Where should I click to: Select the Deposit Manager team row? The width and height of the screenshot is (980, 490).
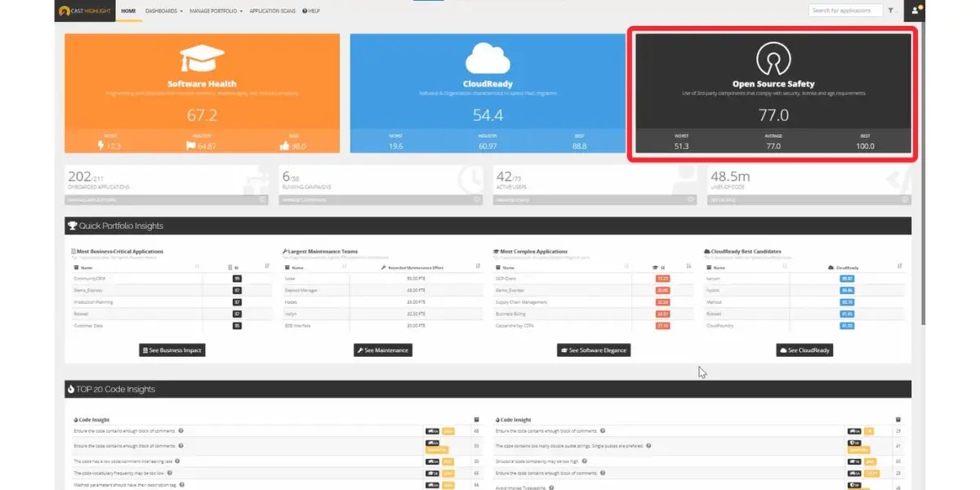[x=382, y=290]
